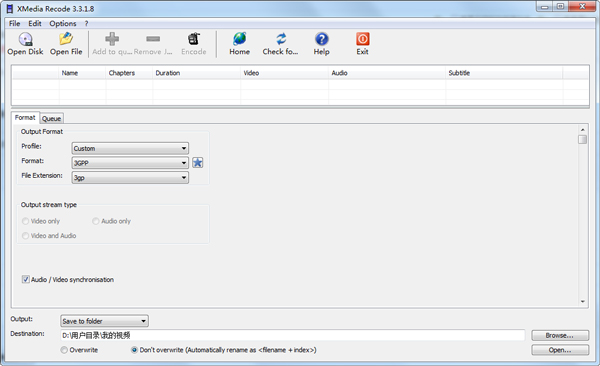Click the red Exit icon
The width and height of the screenshot is (600, 366).
[362, 39]
